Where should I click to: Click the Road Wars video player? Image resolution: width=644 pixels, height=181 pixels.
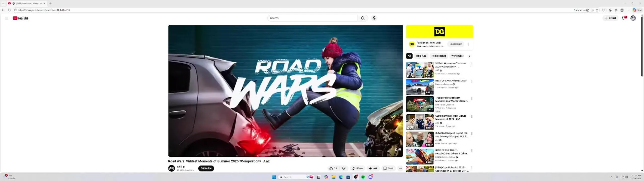click(286, 91)
